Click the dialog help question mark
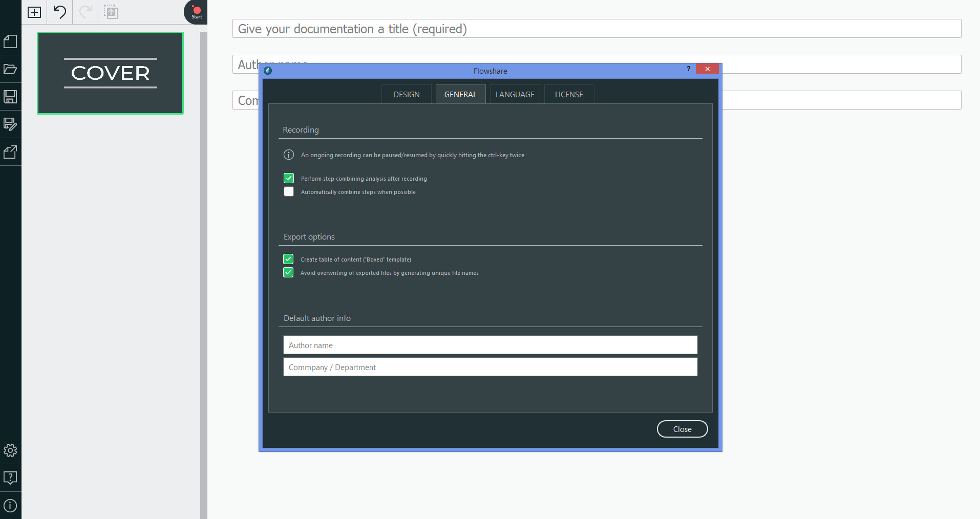980x519 pixels. point(689,69)
